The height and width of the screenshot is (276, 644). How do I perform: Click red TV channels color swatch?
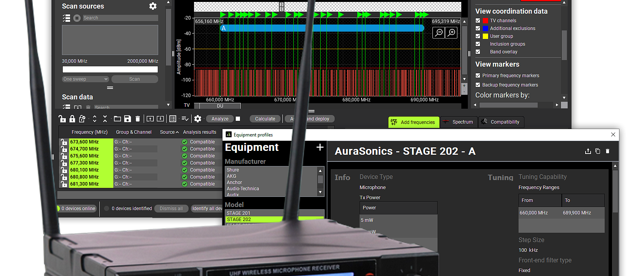(485, 21)
